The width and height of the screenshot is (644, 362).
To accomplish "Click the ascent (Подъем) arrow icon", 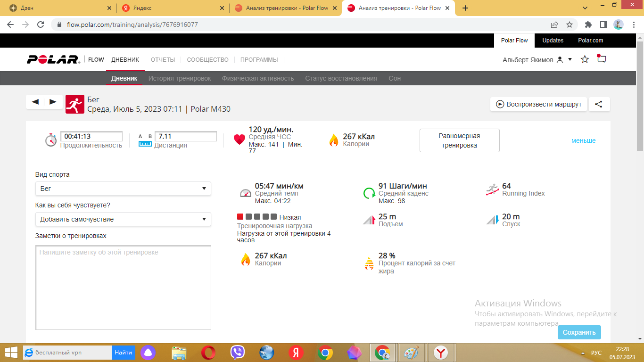I will pos(369,220).
